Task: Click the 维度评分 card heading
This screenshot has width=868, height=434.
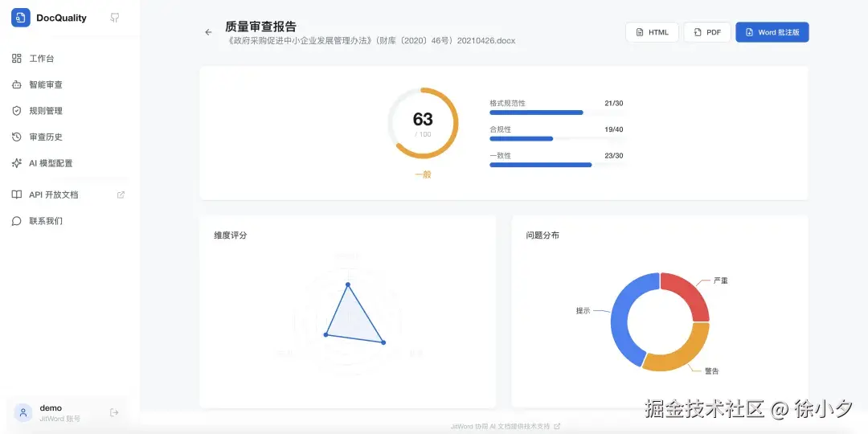Action: point(231,235)
